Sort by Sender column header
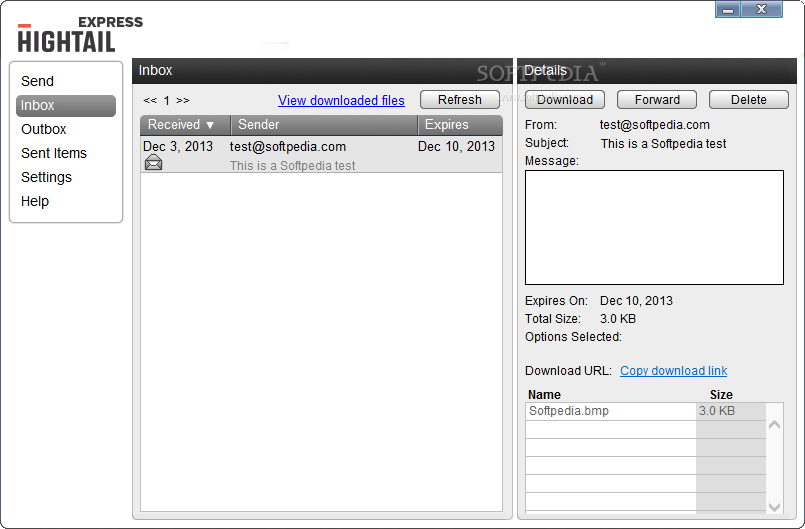 point(324,125)
